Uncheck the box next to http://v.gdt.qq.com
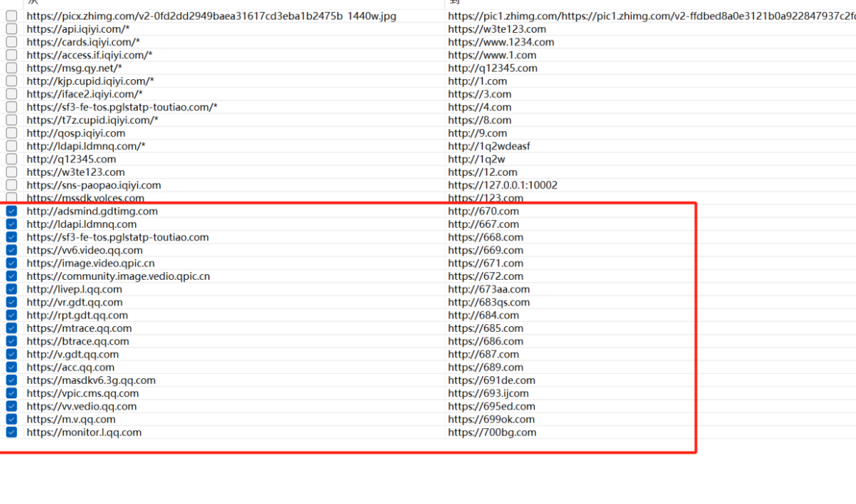 click(x=11, y=354)
